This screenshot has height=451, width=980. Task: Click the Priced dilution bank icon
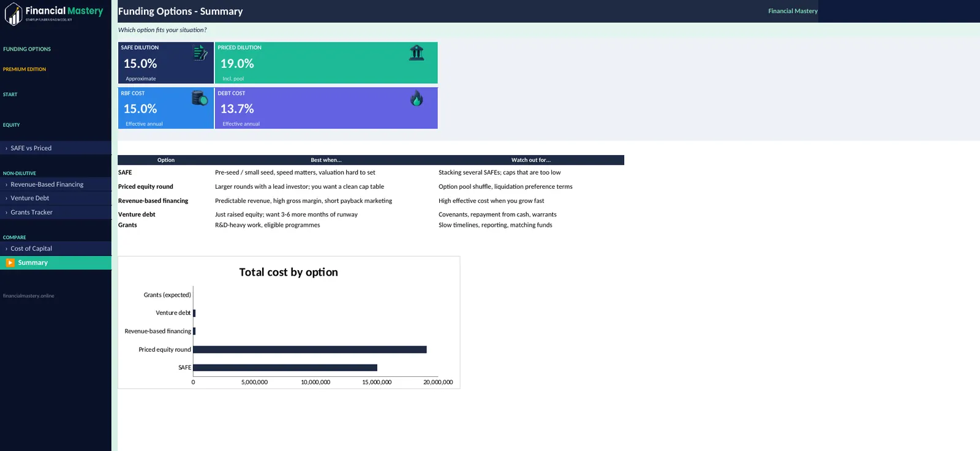417,53
